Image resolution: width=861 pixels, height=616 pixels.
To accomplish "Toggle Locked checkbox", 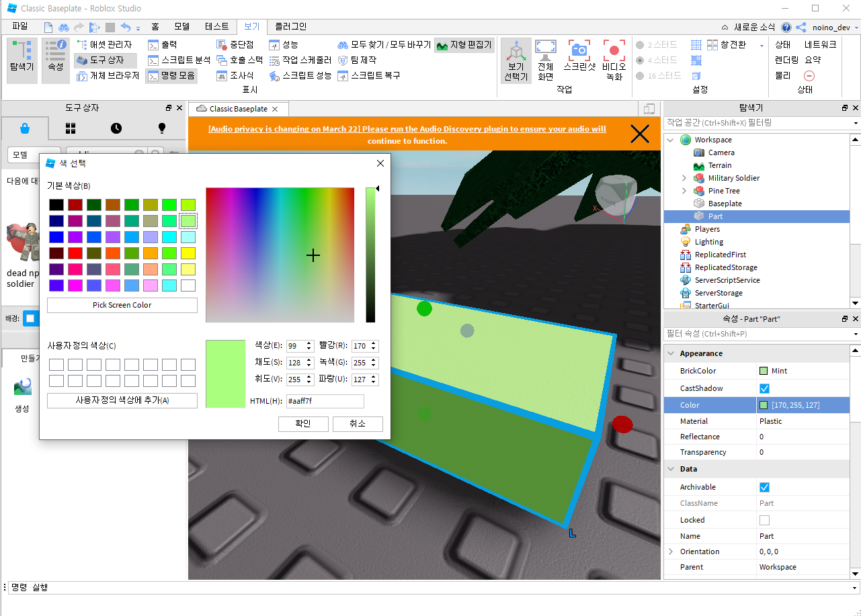I will coord(764,520).
